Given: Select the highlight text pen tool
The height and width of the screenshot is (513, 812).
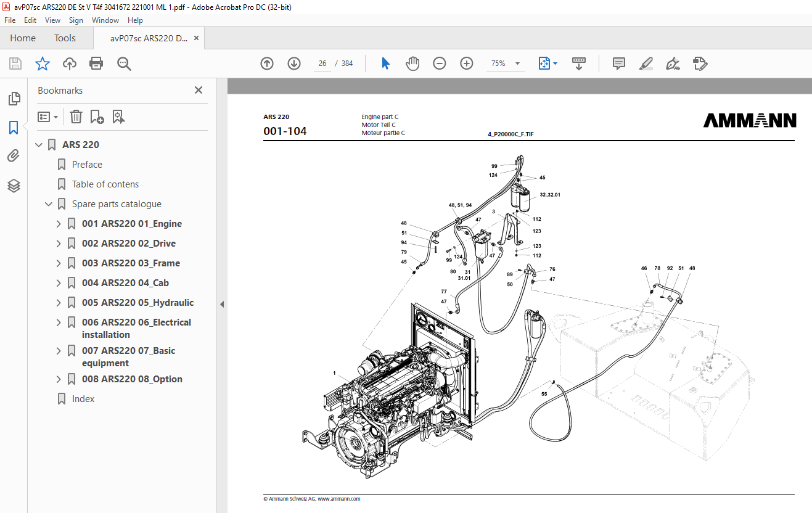Looking at the screenshot, I should (x=646, y=64).
